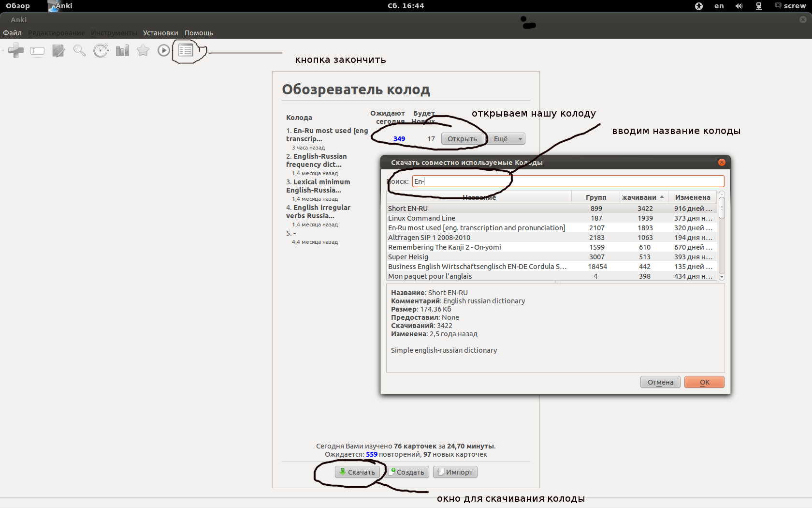Sort list by Групп column header
Screen dimensions: 812x508
[596, 197]
